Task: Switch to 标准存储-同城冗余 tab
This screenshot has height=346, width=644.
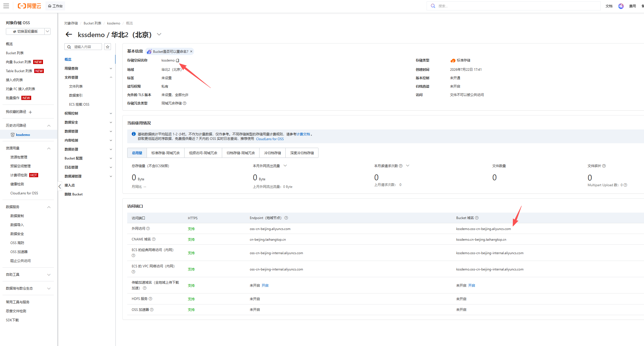Action: coord(165,153)
